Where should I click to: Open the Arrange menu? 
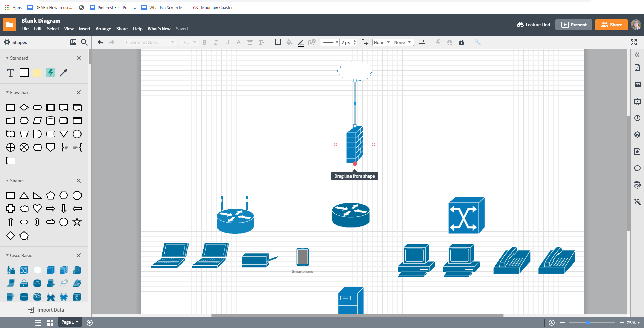pos(103,29)
